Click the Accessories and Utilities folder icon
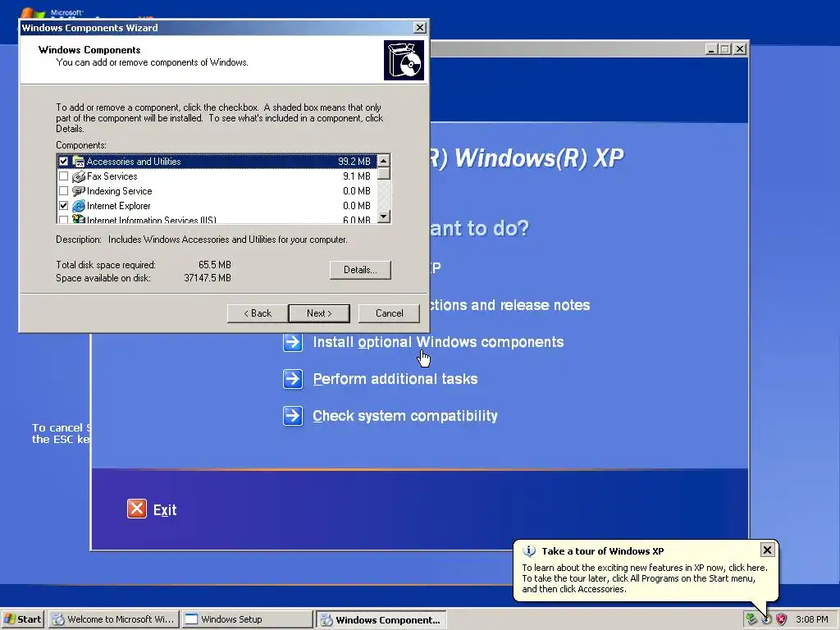Viewport: 840px width, 630px height. click(x=79, y=162)
